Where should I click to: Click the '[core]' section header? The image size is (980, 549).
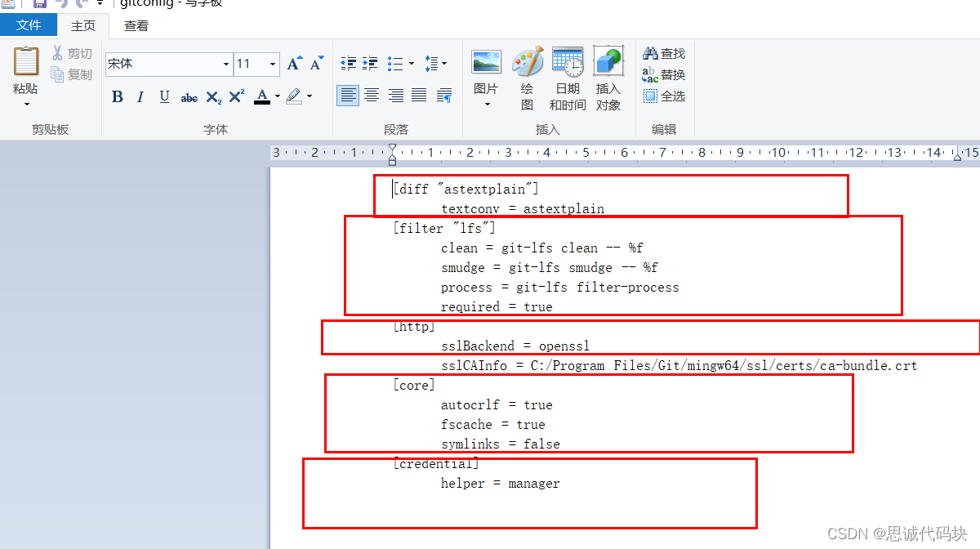pyautogui.click(x=414, y=385)
